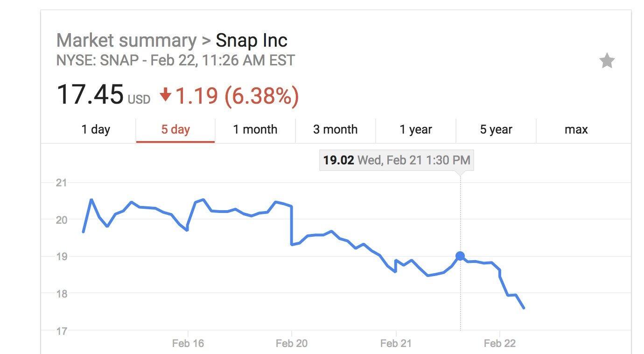Show the 3 month chart view
The width and height of the screenshot is (644, 354).
(x=335, y=129)
